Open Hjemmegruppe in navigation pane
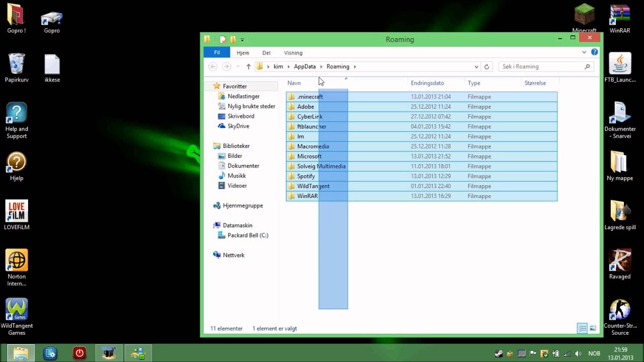 click(x=243, y=206)
